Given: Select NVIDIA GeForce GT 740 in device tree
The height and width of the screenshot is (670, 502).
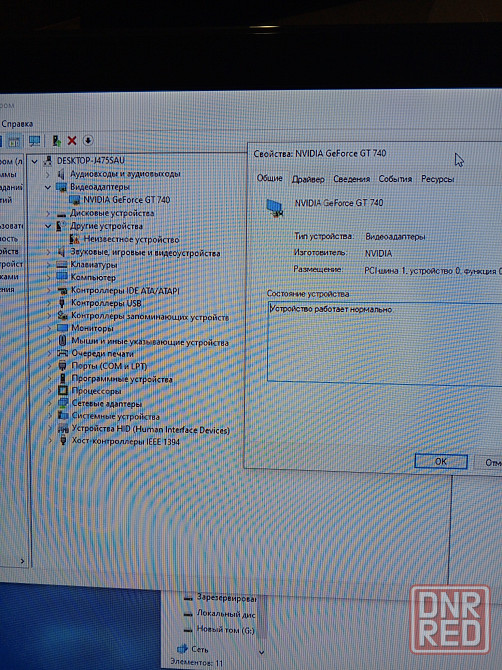Looking at the screenshot, I should [x=126, y=200].
